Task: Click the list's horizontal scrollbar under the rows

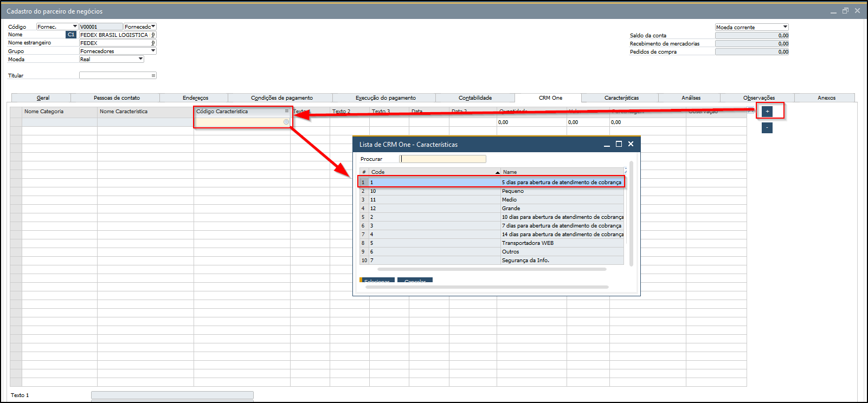Action: (492, 269)
